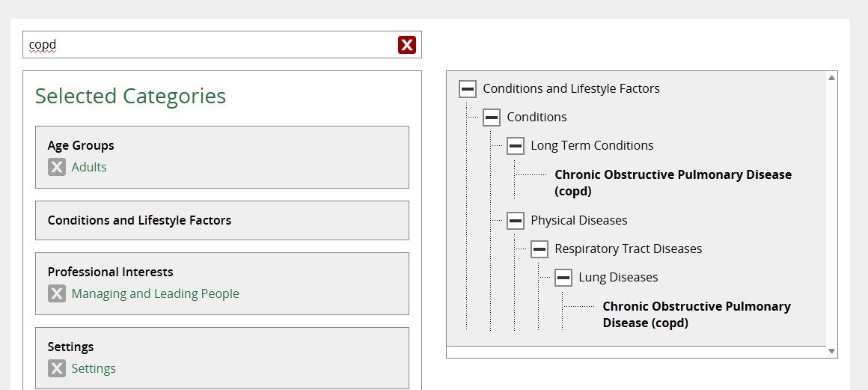Collapse Physical Diseases node
Viewport: 868px width, 390px height.
(516, 221)
